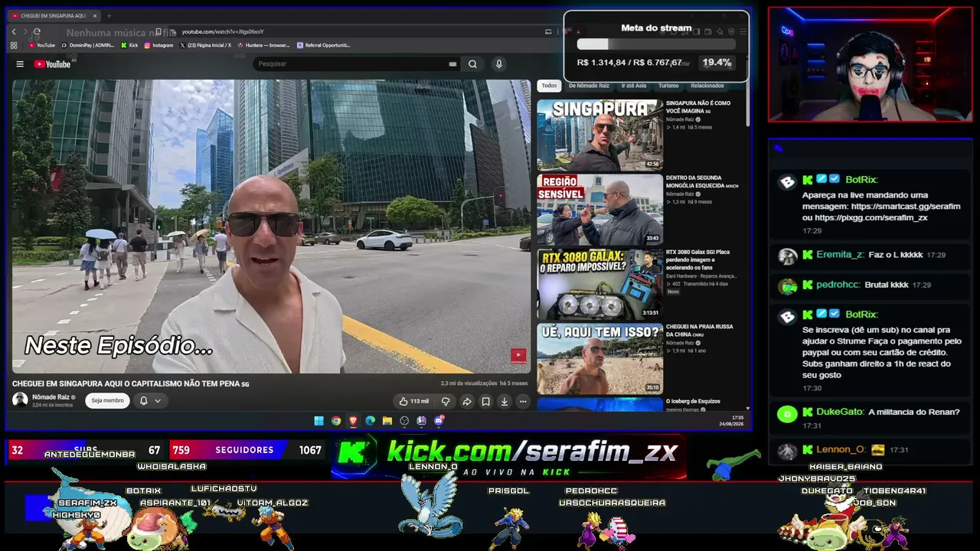
Task: Open the Instagram bookmark
Action: [x=159, y=45]
